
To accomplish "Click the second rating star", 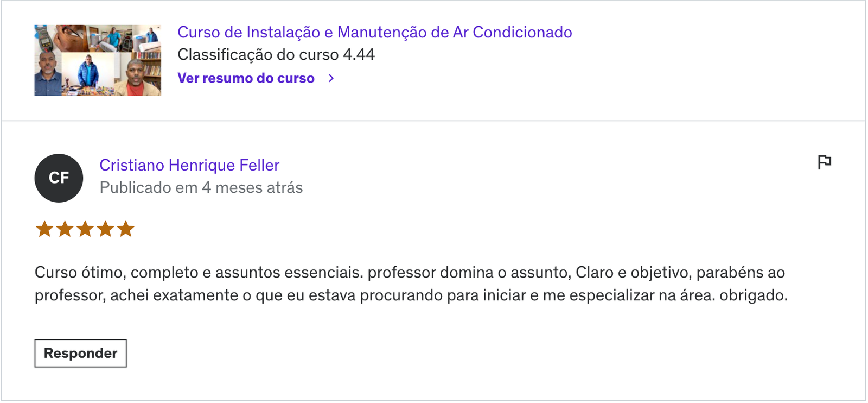I will (65, 229).
